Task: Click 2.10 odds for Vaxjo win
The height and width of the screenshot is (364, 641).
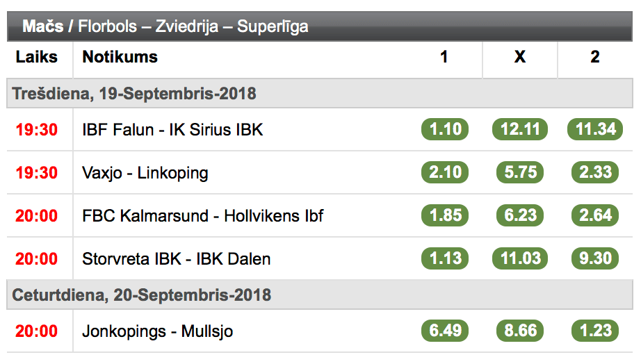Action: click(x=445, y=172)
